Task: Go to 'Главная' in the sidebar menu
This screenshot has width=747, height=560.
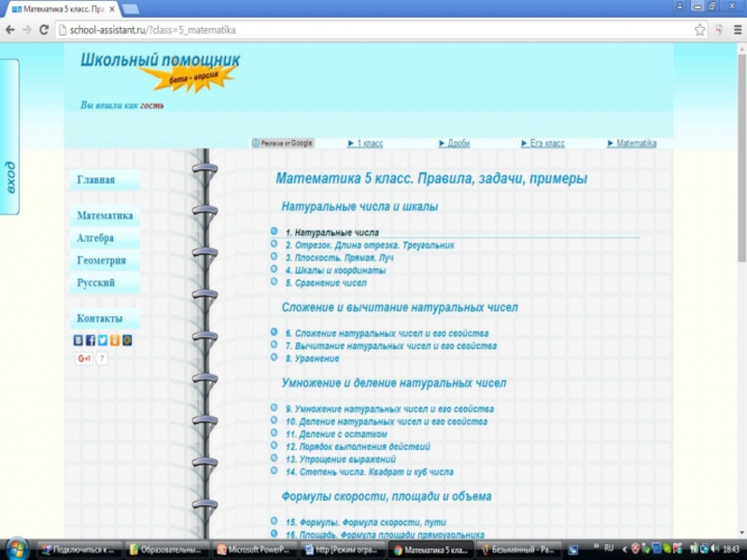Action: point(105,180)
